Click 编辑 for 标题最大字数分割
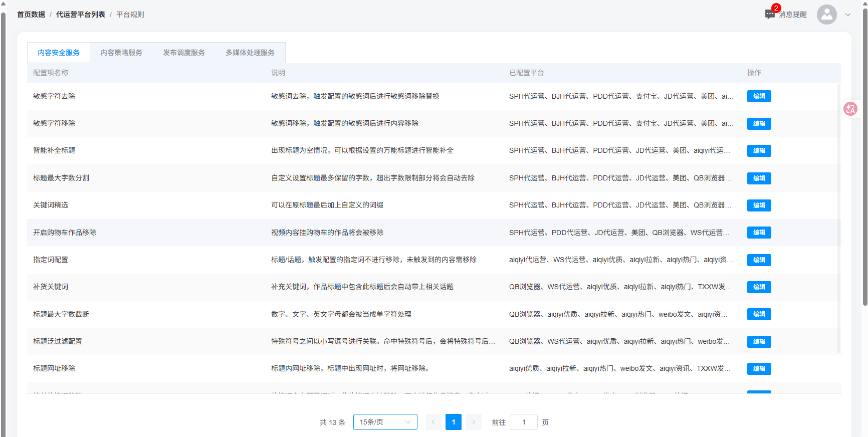The height and width of the screenshot is (437, 868). pos(759,178)
